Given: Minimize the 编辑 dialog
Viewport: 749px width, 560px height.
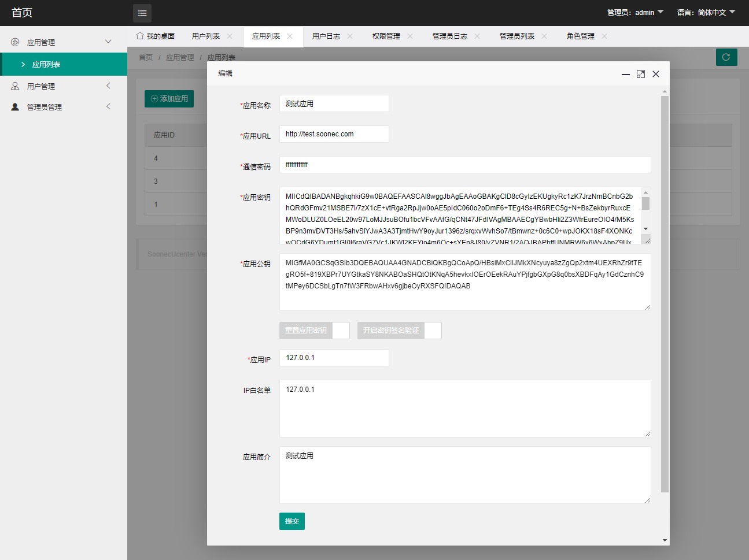Looking at the screenshot, I should (625, 74).
